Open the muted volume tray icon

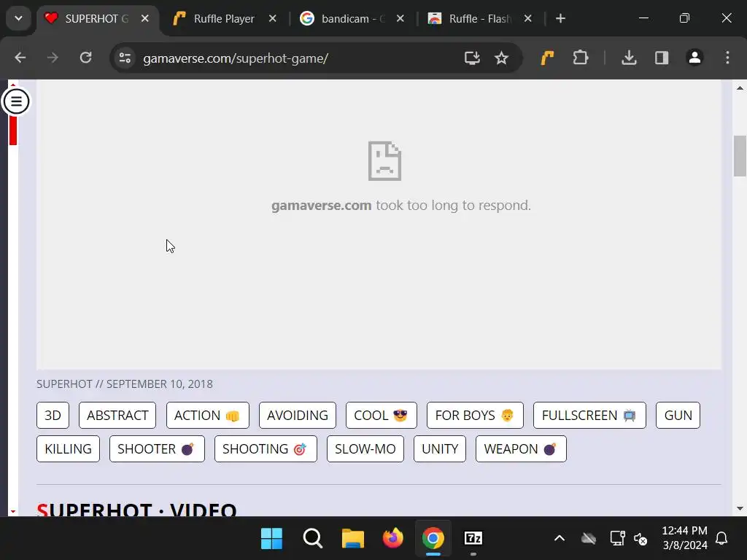[x=640, y=539]
